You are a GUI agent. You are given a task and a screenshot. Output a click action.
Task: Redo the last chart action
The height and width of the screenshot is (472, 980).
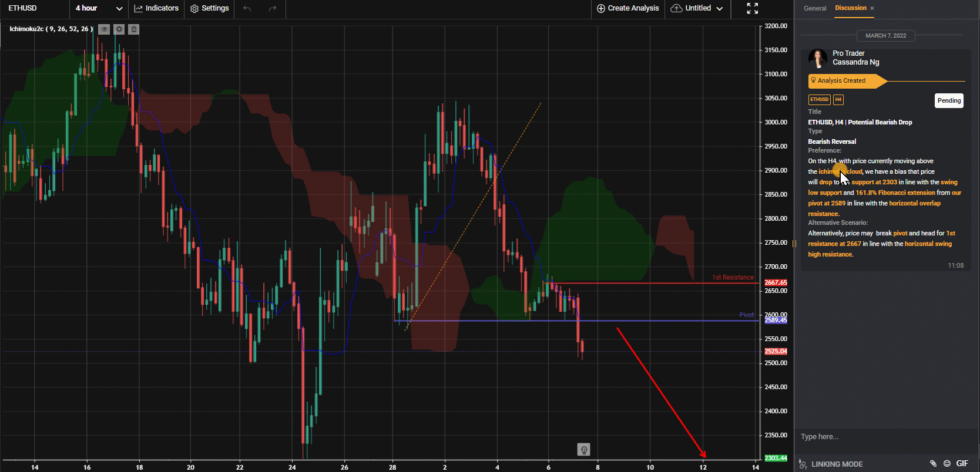point(273,8)
